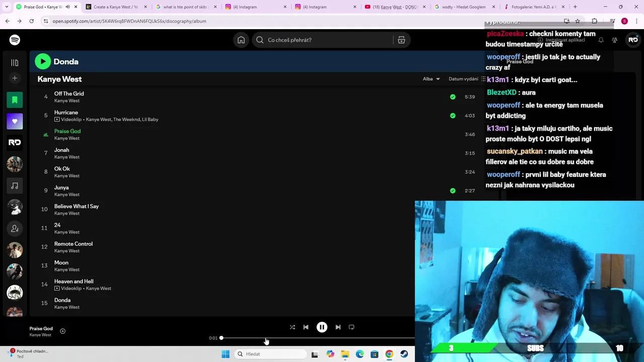
Task: Open Lil Baby artist link on Hurricane
Action: (x=151, y=120)
